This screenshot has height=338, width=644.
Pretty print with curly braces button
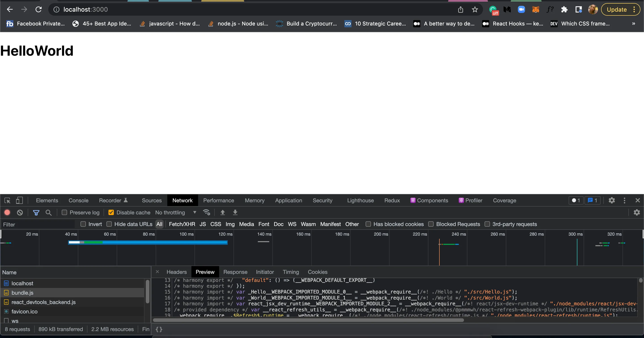(x=159, y=329)
